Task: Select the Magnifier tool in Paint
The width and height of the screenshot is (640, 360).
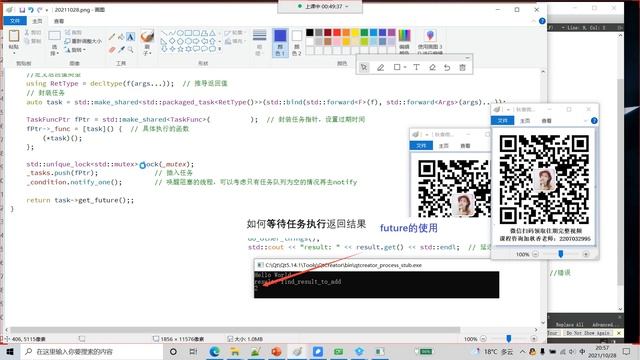Action: pos(130,49)
